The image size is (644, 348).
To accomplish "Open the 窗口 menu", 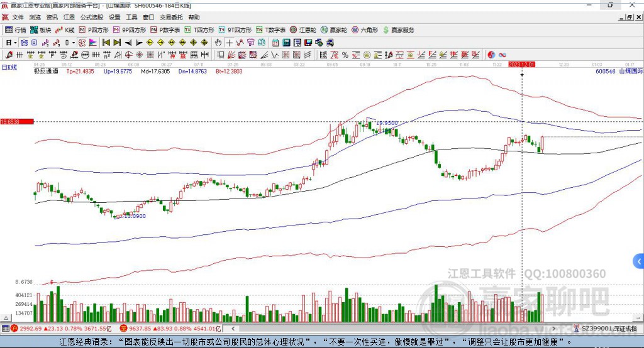I will coord(148,17).
